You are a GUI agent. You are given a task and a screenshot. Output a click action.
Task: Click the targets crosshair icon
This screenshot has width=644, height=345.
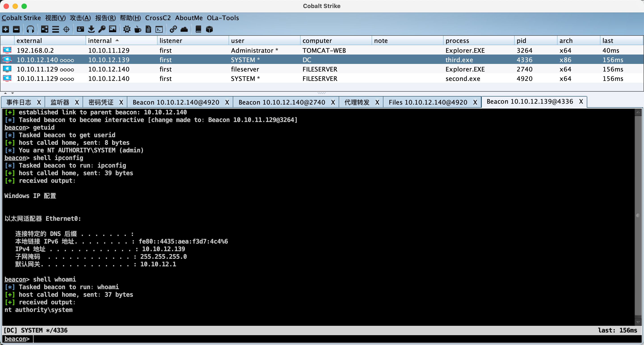66,29
